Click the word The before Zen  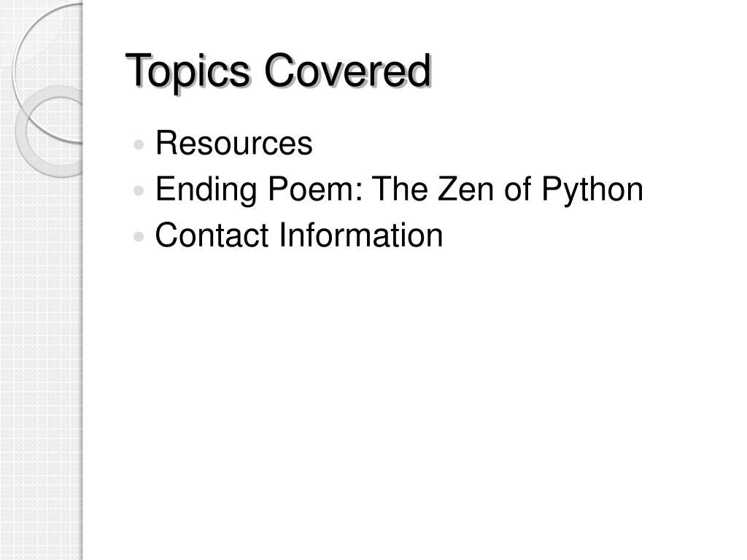point(399,189)
